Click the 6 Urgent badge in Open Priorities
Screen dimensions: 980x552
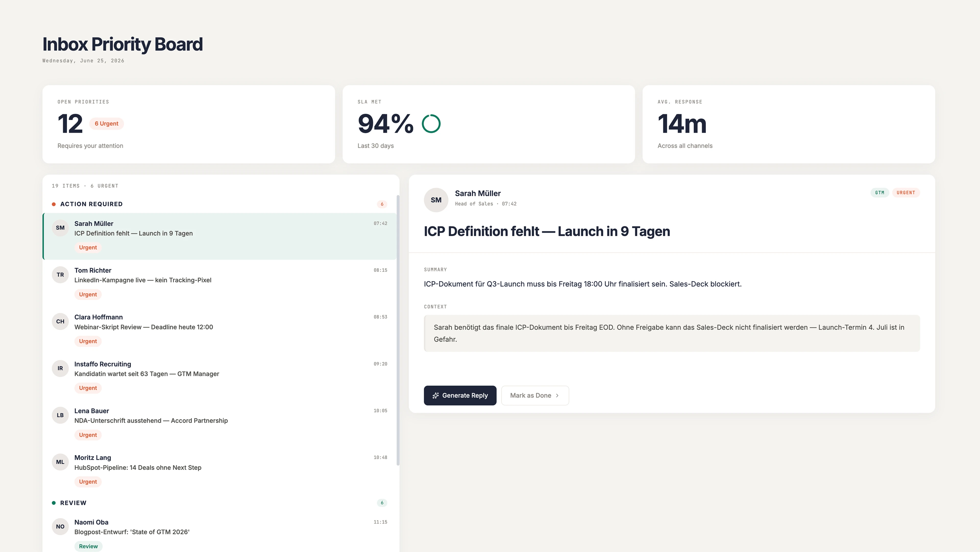pos(106,124)
